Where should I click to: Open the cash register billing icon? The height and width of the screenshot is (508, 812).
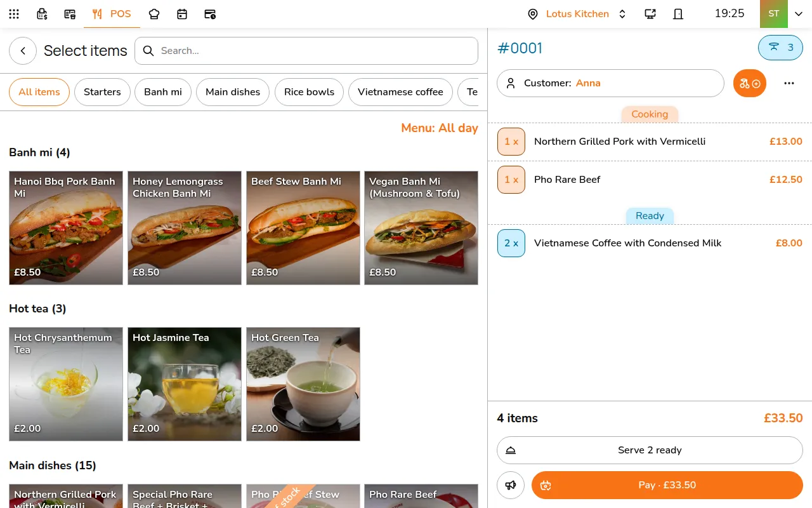(x=42, y=14)
